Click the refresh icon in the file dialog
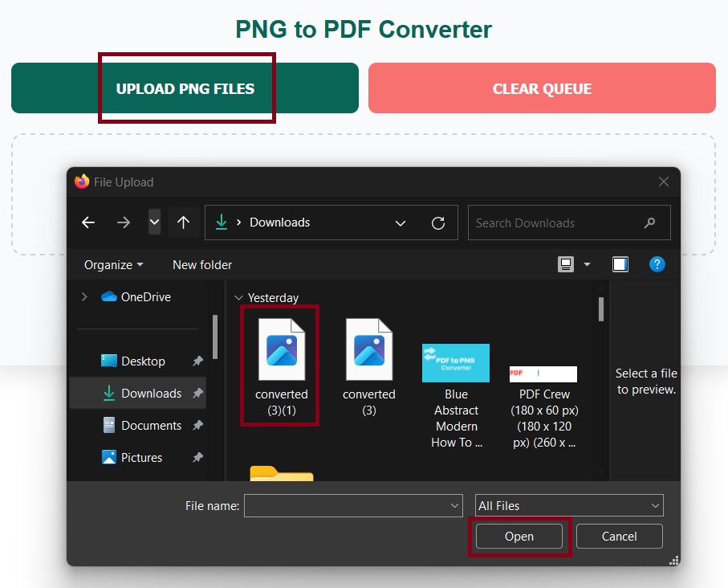This screenshot has width=728, height=588. tap(439, 223)
